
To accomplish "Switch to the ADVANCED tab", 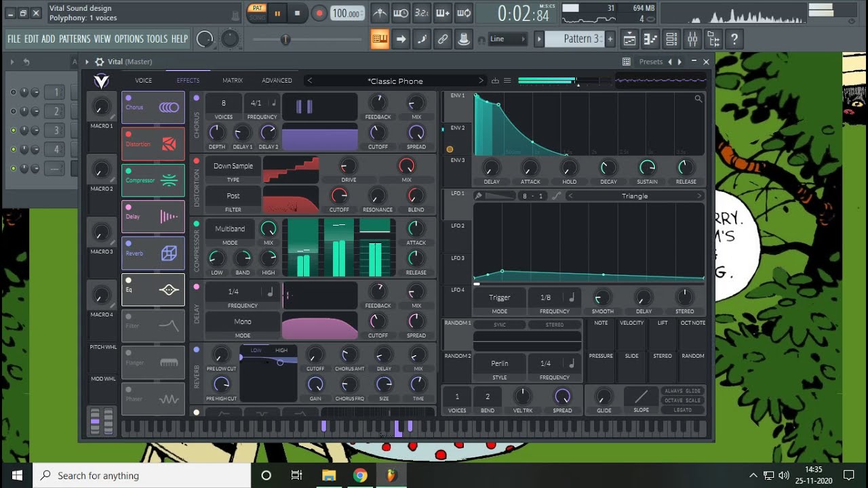I will pos(277,80).
